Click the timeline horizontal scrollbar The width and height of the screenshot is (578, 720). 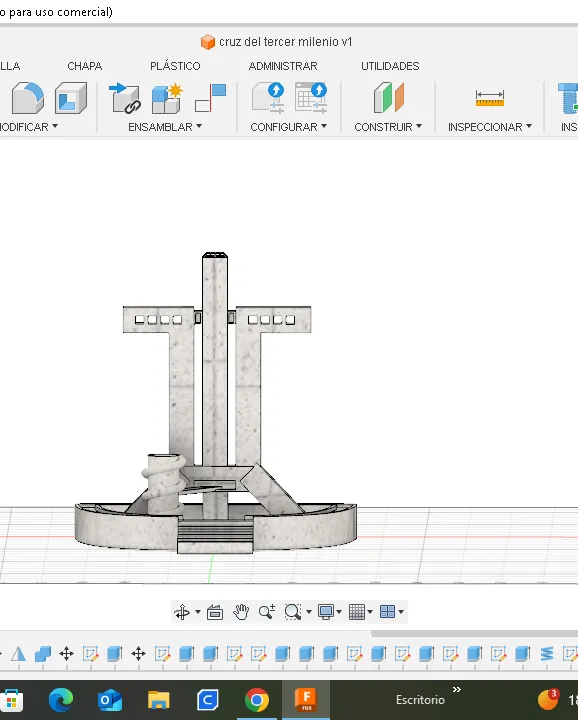click(x=474, y=634)
